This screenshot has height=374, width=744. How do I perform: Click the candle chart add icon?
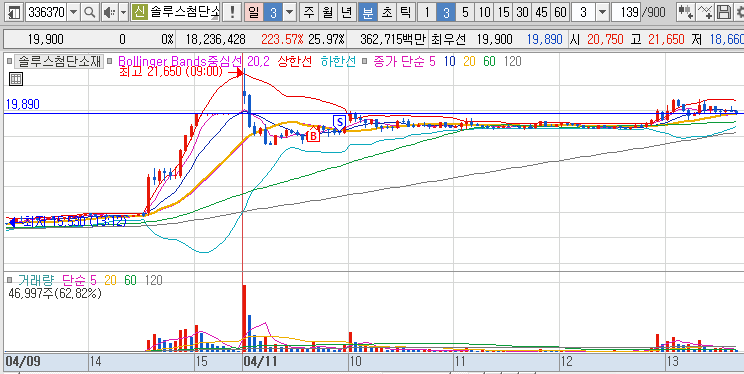pyautogui.click(x=685, y=12)
